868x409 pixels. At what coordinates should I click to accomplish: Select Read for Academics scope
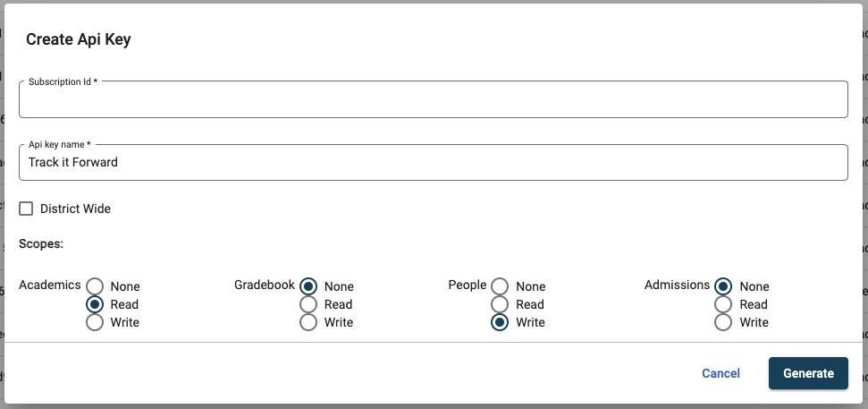(95, 304)
